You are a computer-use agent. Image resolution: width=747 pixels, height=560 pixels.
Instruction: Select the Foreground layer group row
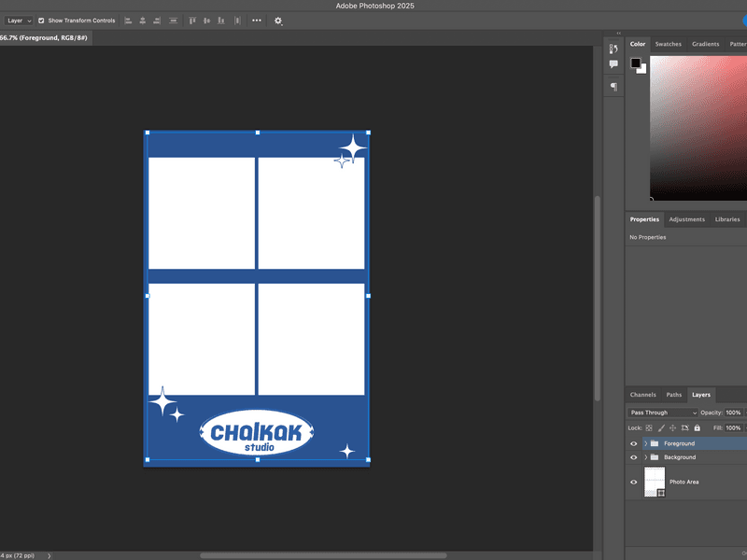[686, 443]
